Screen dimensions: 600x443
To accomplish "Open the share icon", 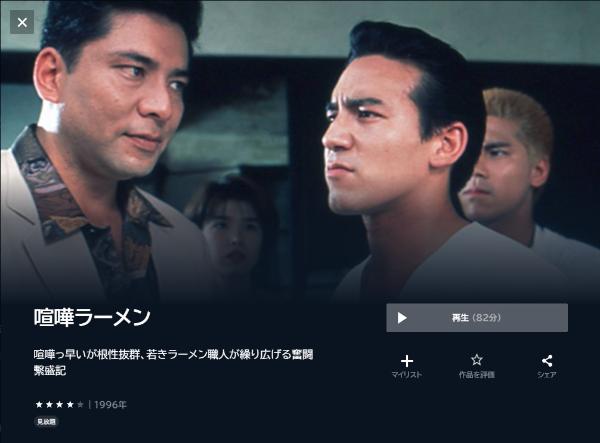I will coord(547,361).
